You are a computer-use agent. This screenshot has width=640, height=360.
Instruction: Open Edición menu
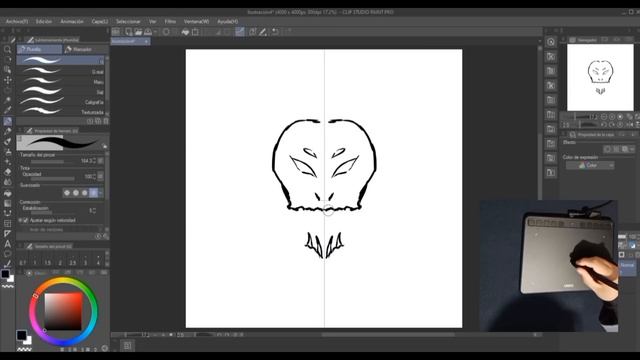pyautogui.click(x=44, y=21)
